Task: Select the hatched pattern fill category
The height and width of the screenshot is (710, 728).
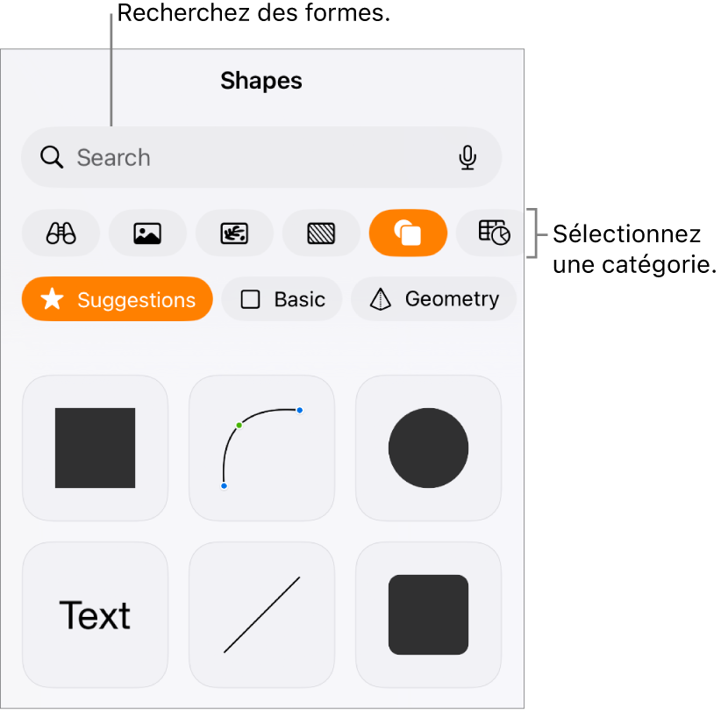Action: click(x=321, y=233)
